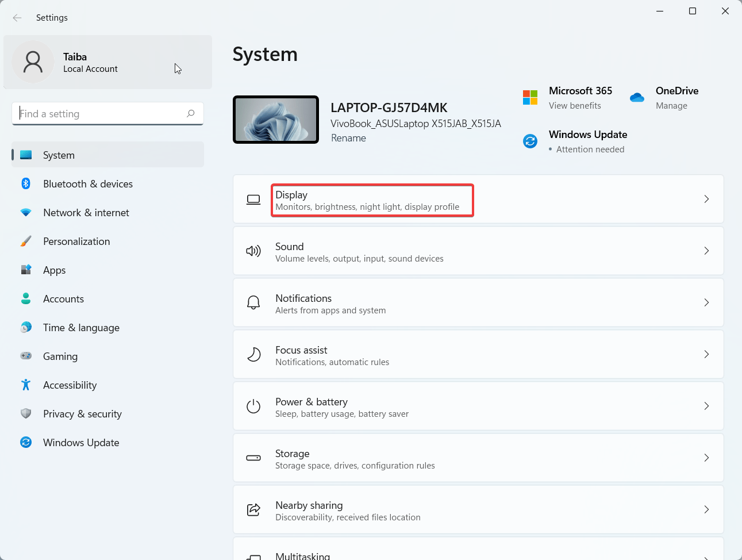The image size is (742, 560).
Task: Open Accessibility settings
Action: pyautogui.click(x=108, y=385)
